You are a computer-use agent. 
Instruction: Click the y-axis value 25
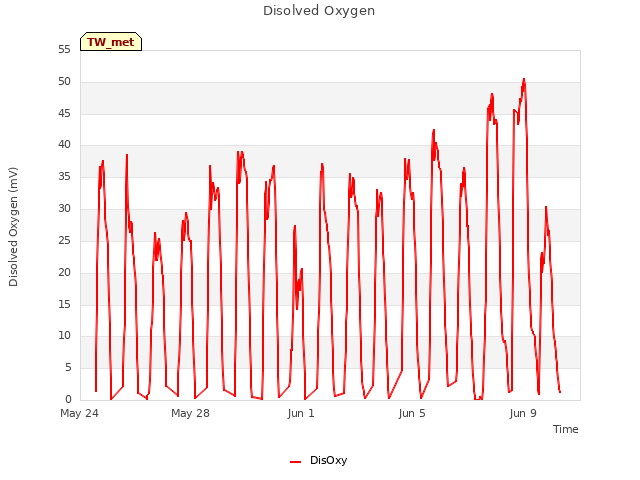[x=64, y=240]
